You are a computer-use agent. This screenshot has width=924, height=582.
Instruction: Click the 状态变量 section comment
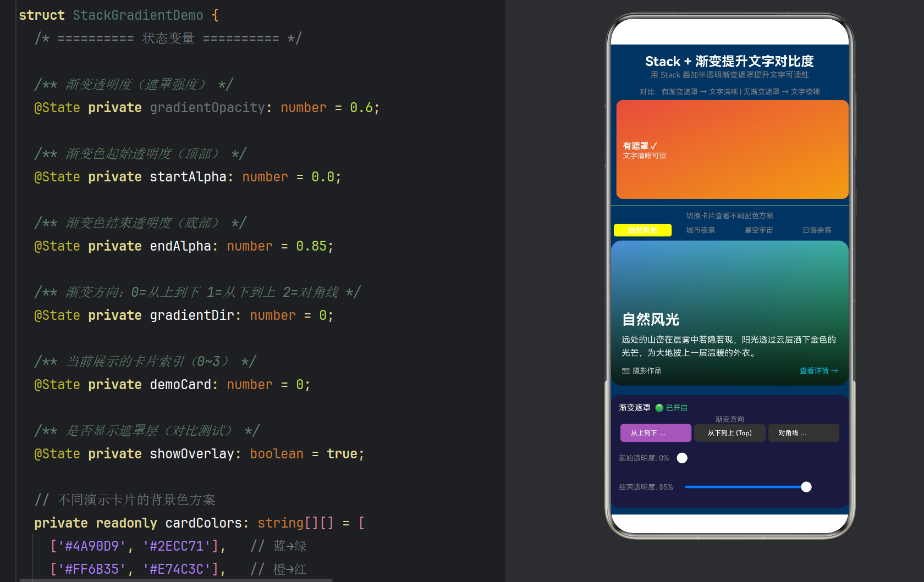168,38
